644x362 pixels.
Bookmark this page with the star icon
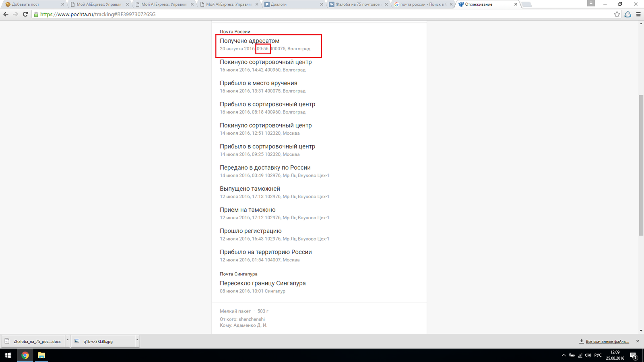click(617, 14)
